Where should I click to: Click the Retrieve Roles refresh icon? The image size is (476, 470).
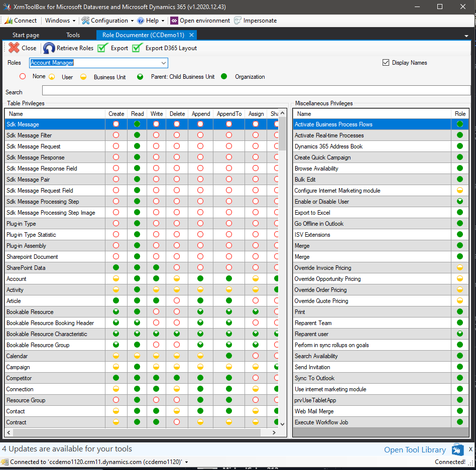49,48
